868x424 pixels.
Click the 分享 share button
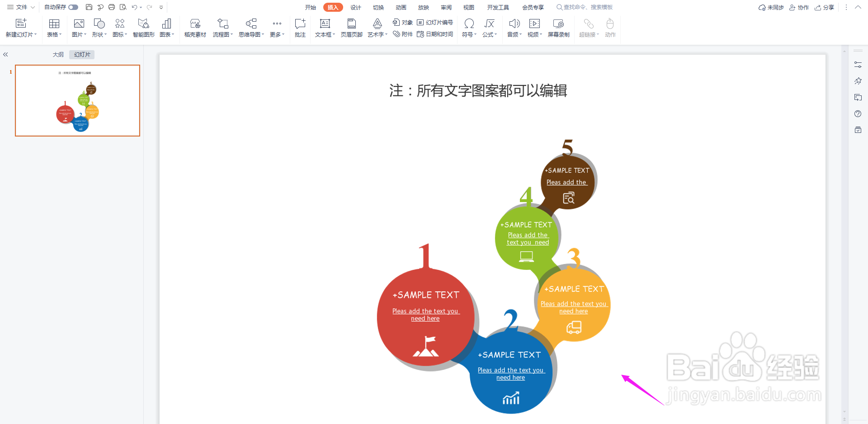(x=825, y=7)
